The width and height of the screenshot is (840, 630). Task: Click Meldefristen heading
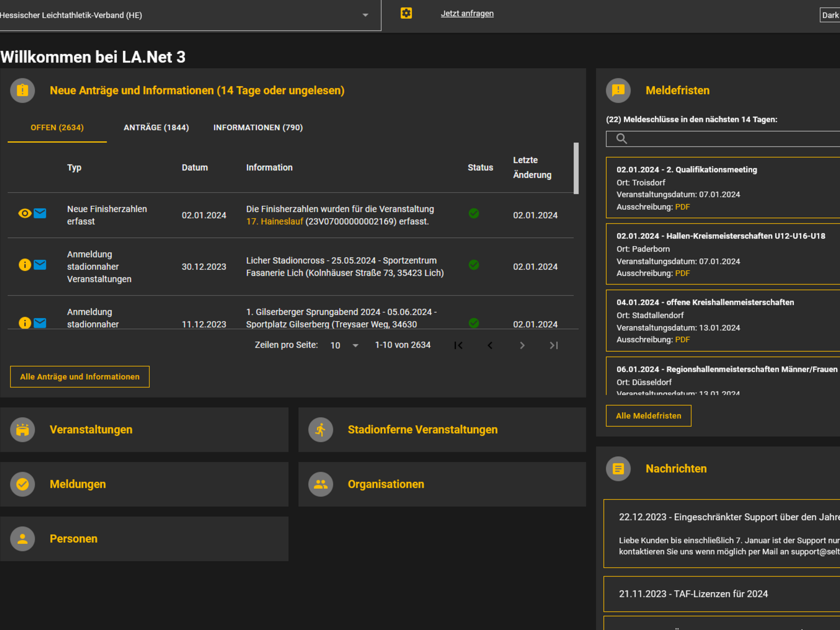tap(677, 90)
